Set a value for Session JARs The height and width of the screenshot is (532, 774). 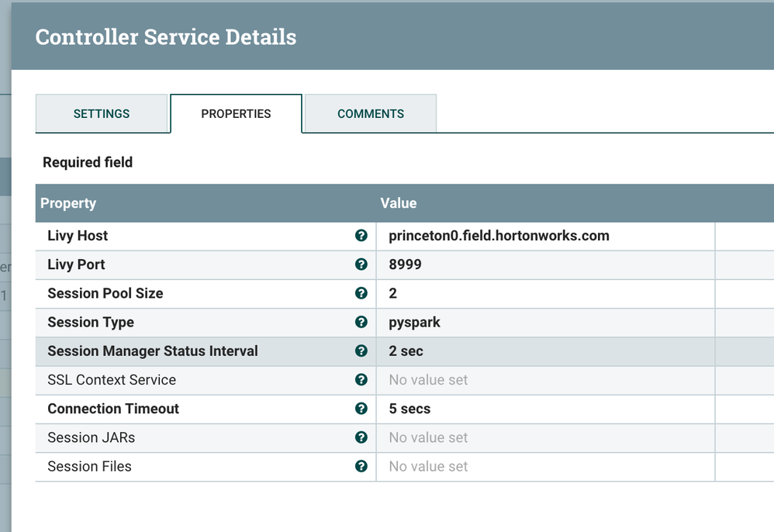pyautogui.click(x=428, y=437)
